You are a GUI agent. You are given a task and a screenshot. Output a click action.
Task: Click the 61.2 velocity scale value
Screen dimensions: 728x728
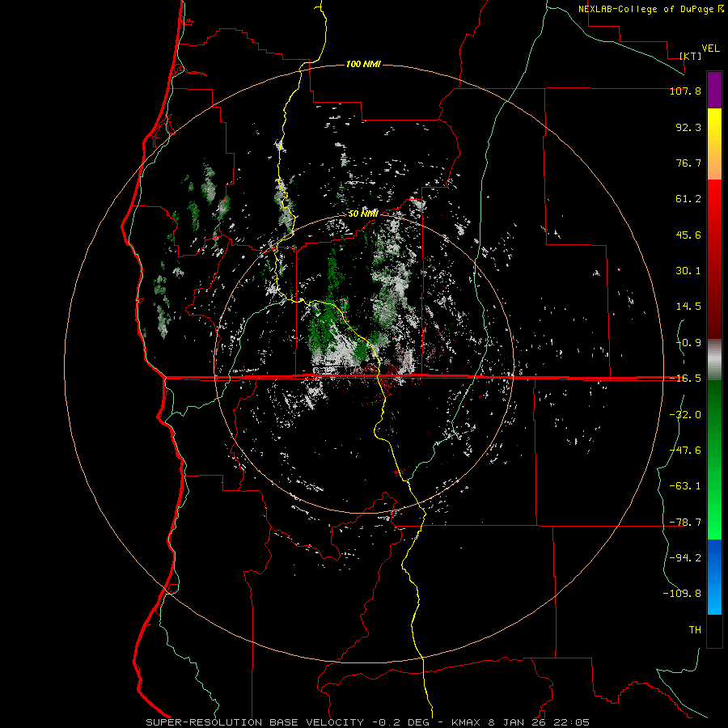[688, 199]
